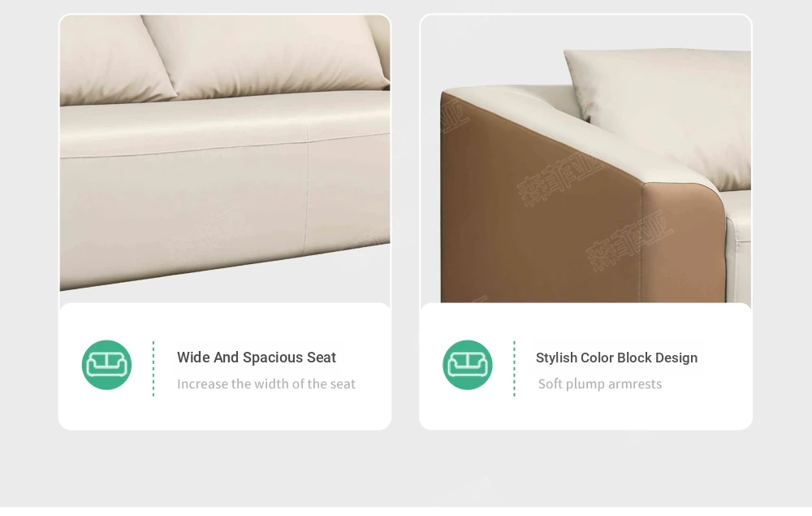The width and height of the screenshot is (812, 516).
Task: Click the green dotted divider in the right card
Action: pos(514,368)
